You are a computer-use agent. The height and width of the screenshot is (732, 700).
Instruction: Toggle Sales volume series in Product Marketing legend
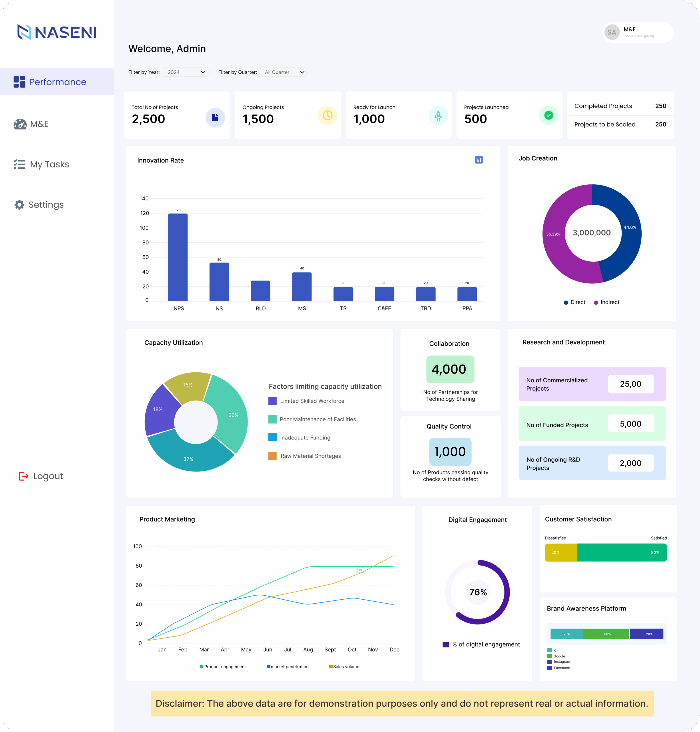344,667
